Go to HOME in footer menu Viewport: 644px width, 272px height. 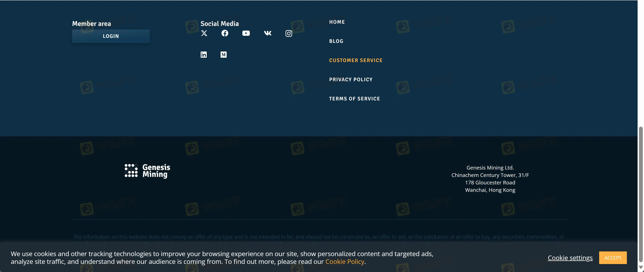tap(337, 22)
